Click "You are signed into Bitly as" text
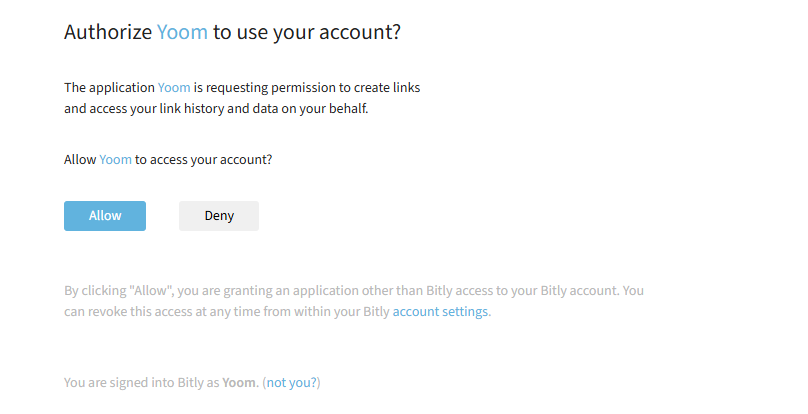 [142, 383]
